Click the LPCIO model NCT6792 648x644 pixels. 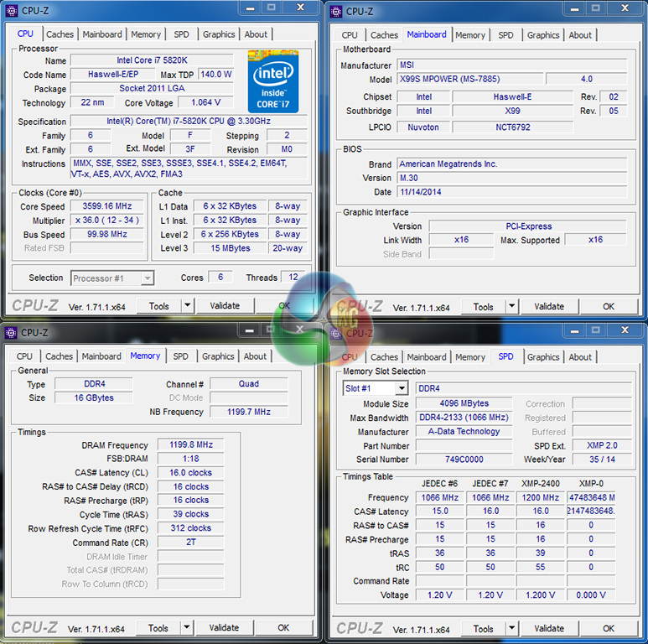click(x=513, y=127)
